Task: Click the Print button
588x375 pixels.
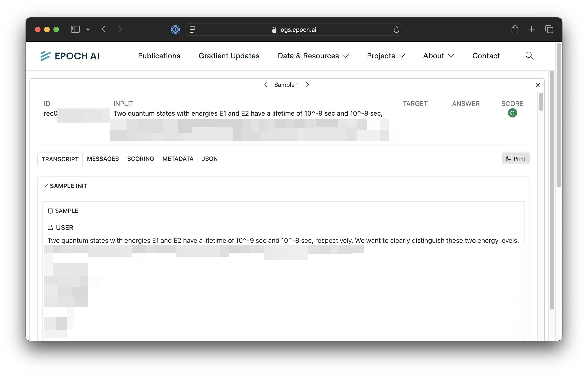Action: tap(515, 158)
